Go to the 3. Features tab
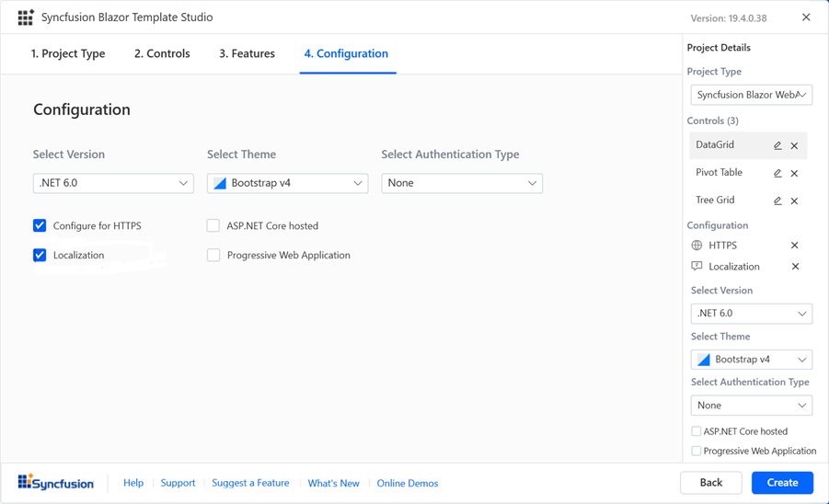Viewport: 829px width, 504px height. coord(247,53)
